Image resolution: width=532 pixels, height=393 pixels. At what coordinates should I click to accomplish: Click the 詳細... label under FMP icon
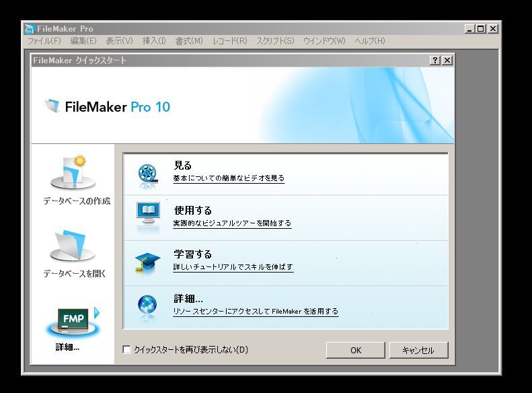(67, 347)
